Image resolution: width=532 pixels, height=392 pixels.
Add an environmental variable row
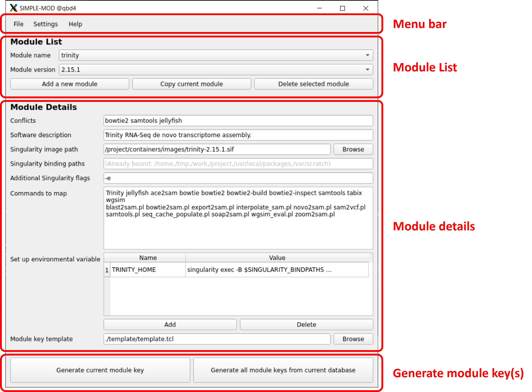coord(170,325)
